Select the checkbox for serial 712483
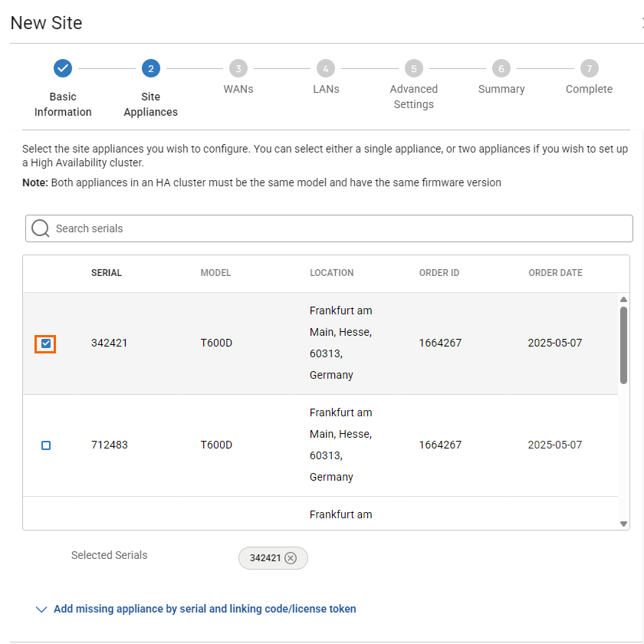This screenshot has width=644, height=644. [x=46, y=445]
